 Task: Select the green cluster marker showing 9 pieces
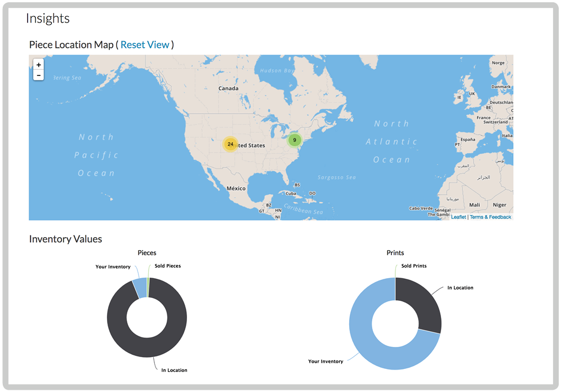pos(294,139)
